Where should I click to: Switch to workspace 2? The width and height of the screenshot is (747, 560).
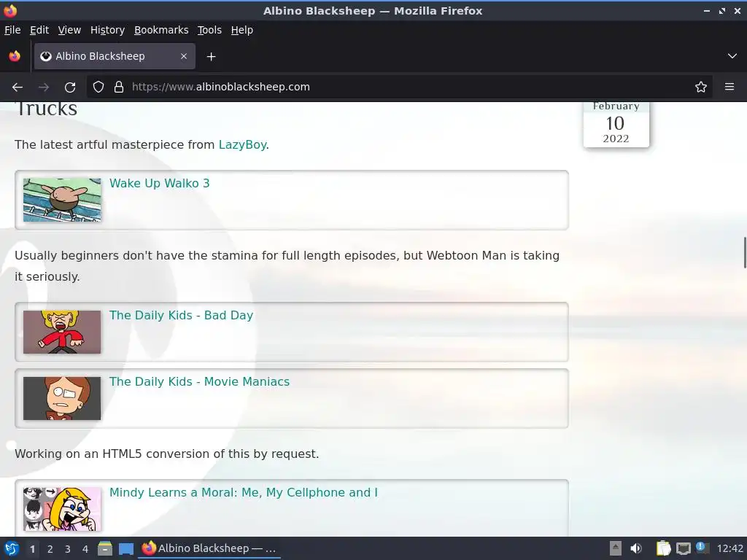[50, 549]
